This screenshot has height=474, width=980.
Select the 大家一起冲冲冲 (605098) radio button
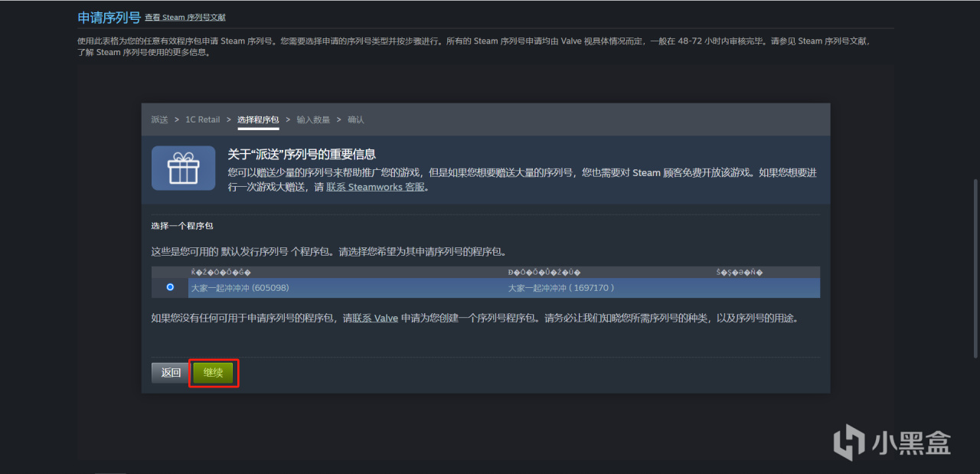(170, 287)
